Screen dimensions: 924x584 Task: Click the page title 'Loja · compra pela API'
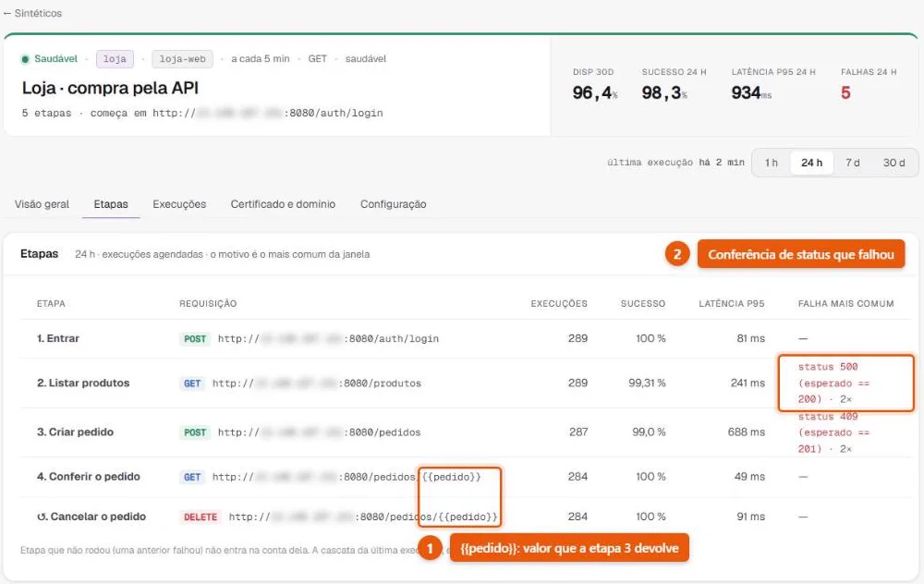point(110,88)
